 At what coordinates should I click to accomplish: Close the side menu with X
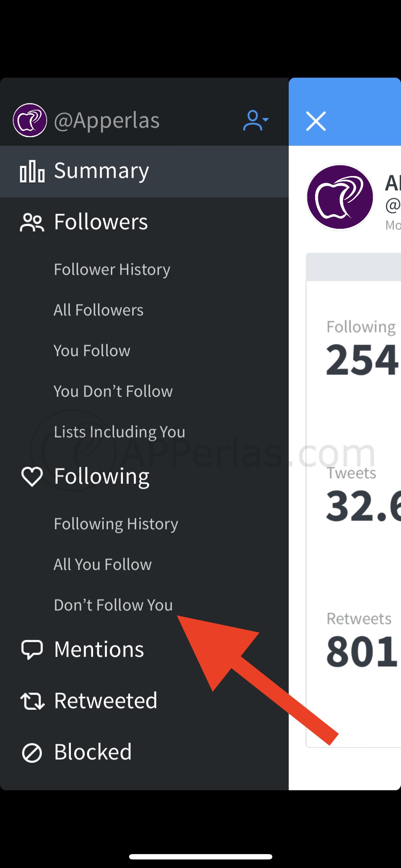pos(316,121)
